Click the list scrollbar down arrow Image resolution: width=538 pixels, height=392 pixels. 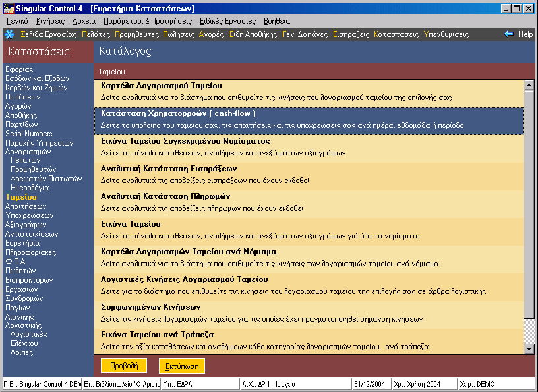[529, 349]
